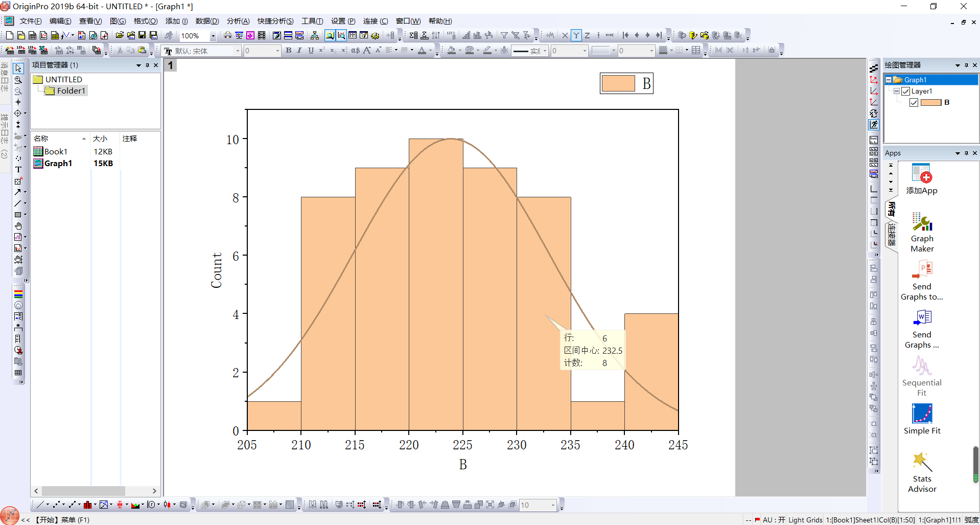
Task: Sort by the 名称 column header
Action: coord(60,139)
